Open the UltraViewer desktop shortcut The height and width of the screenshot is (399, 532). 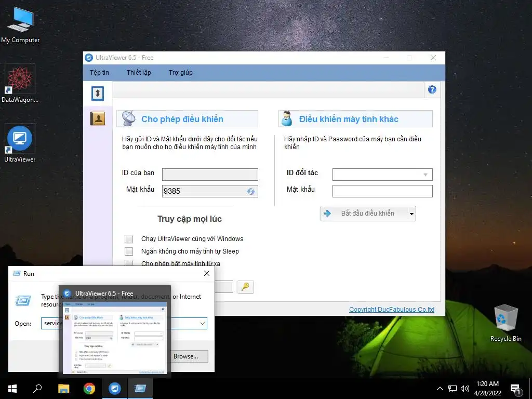(x=20, y=144)
